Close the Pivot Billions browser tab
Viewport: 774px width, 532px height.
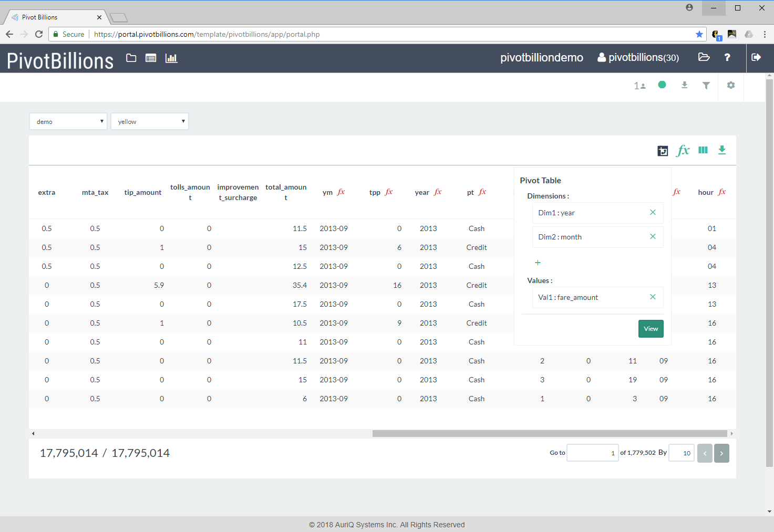[99, 17]
